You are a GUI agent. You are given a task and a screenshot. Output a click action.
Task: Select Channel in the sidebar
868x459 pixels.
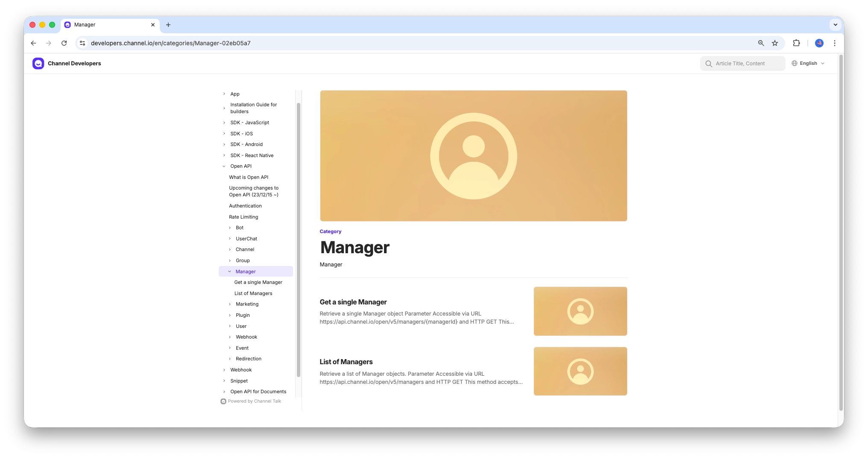click(x=245, y=249)
